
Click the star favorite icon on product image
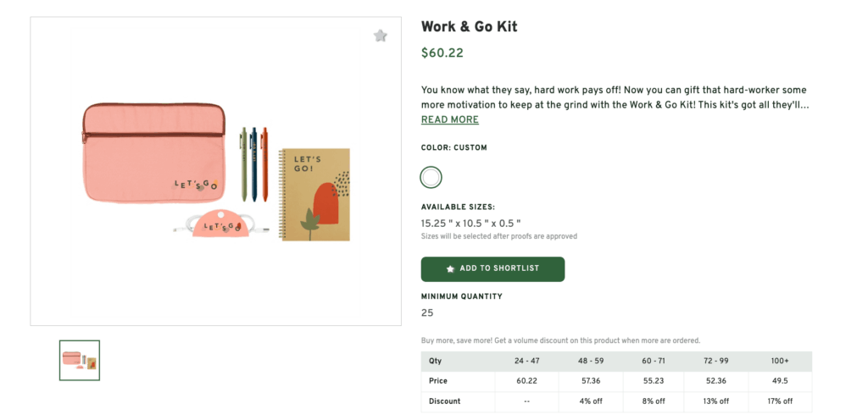tap(381, 36)
